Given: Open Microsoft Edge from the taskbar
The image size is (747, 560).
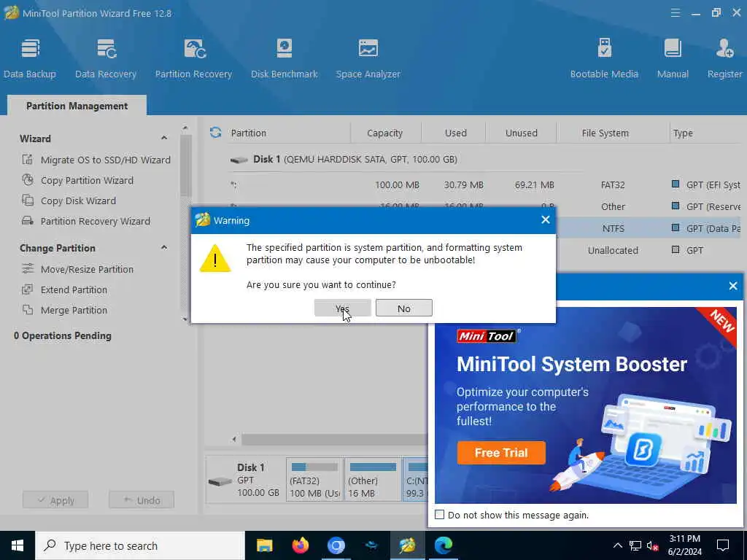Looking at the screenshot, I should coord(443,545).
